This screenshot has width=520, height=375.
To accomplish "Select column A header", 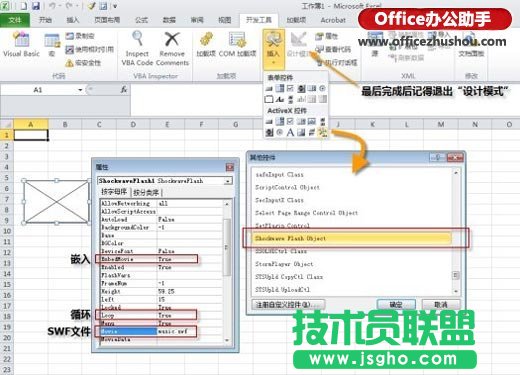I will coord(31,124).
